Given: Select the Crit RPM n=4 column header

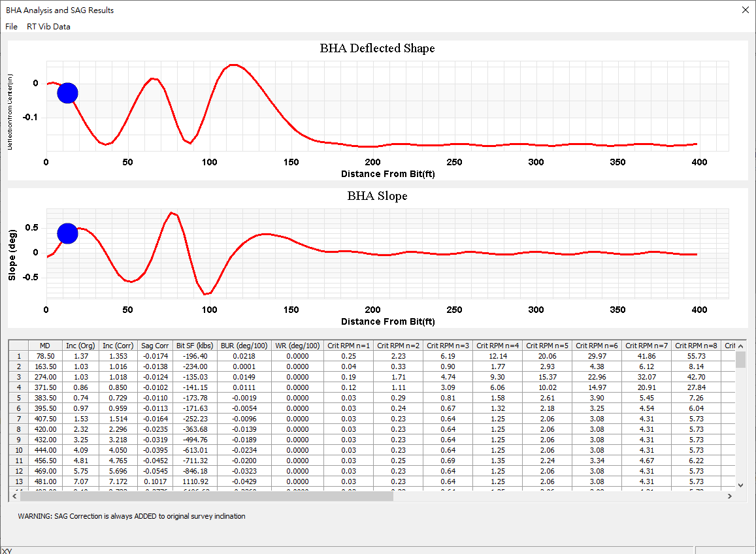Looking at the screenshot, I should [x=498, y=346].
